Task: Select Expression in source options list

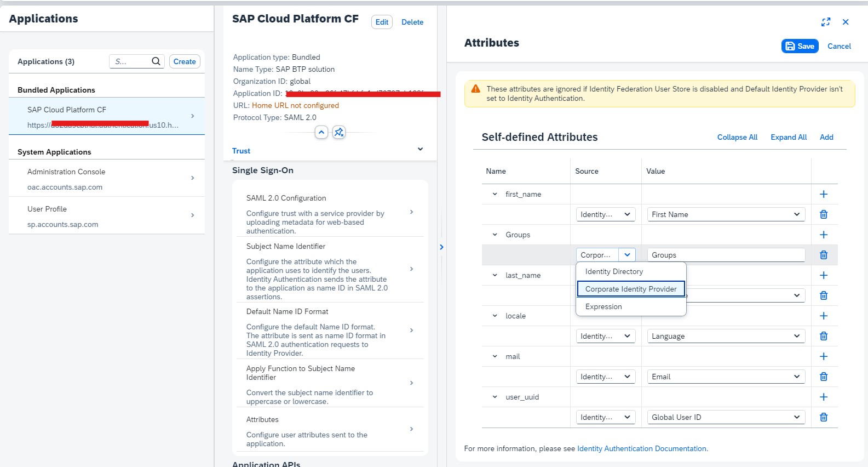Action: coord(603,306)
